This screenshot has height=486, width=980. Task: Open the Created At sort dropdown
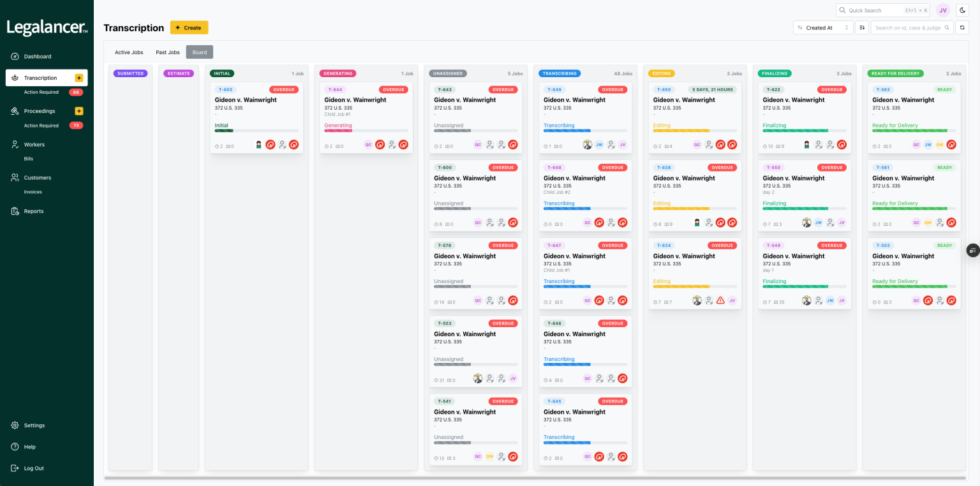pos(823,27)
